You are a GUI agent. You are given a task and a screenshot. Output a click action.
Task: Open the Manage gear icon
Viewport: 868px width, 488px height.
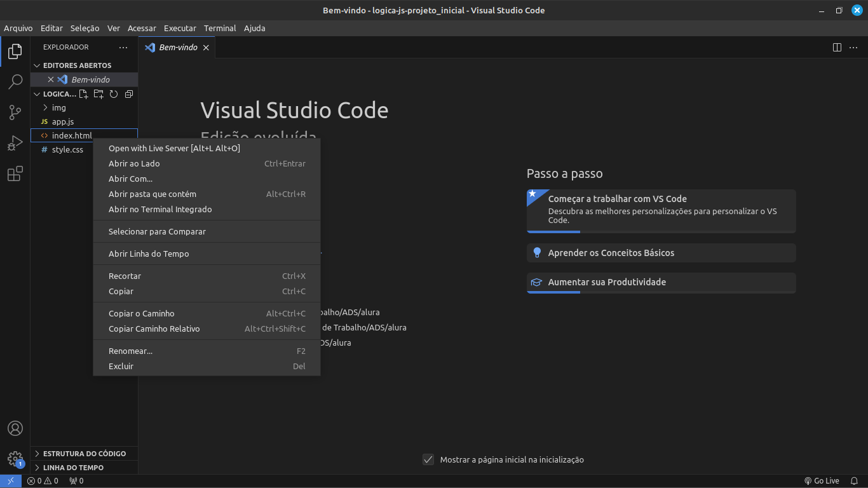[x=15, y=459]
